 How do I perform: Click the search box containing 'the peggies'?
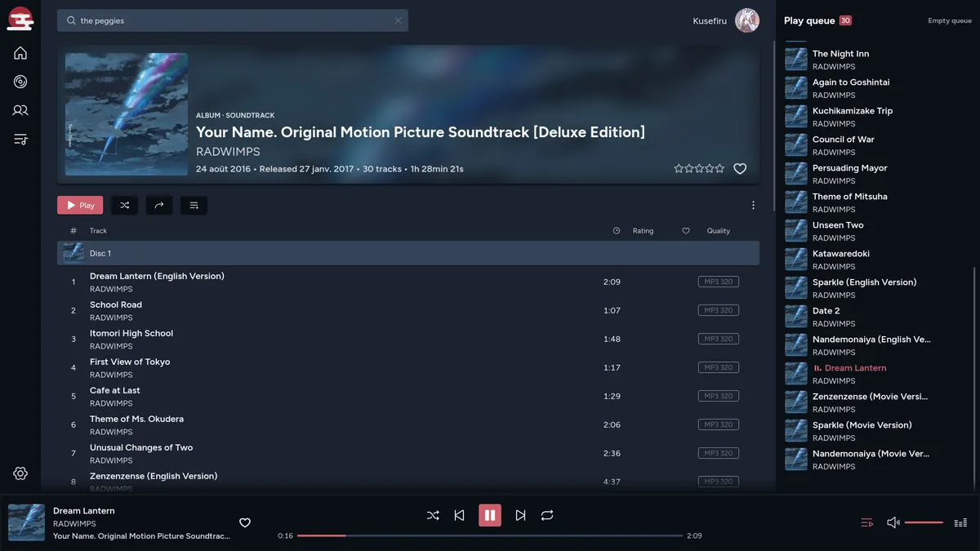[233, 20]
